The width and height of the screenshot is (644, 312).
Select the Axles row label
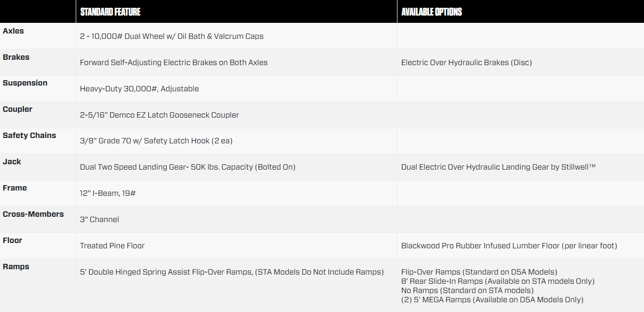pos(13,31)
